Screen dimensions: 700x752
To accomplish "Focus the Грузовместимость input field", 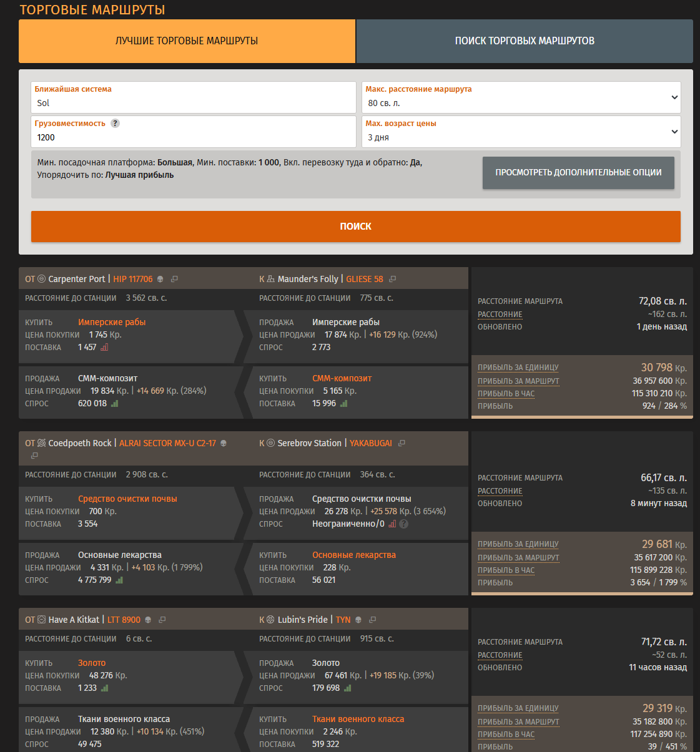I will point(194,132).
